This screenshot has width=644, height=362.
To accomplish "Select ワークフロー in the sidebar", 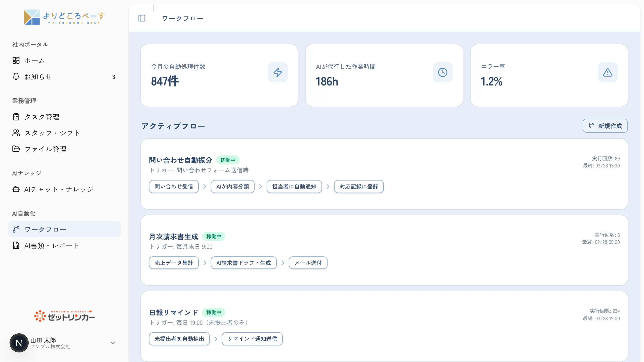I will 64,230.
